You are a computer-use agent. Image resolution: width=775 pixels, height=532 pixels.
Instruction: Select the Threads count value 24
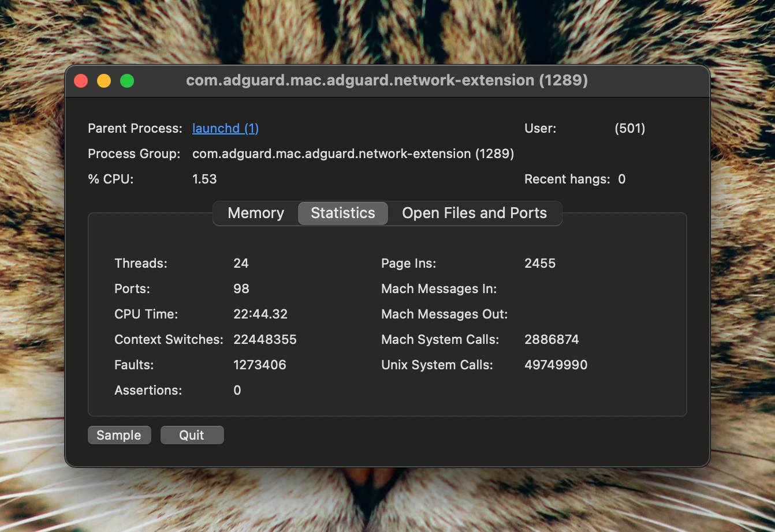coord(241,263)
